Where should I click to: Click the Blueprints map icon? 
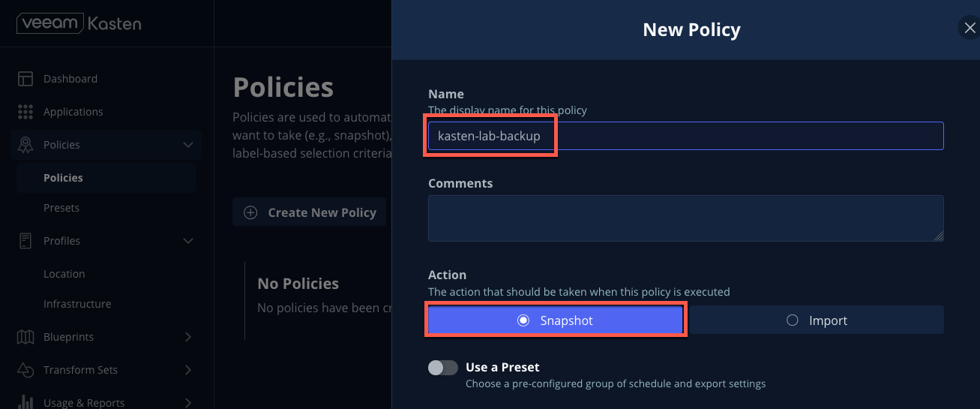coord(25,337)
